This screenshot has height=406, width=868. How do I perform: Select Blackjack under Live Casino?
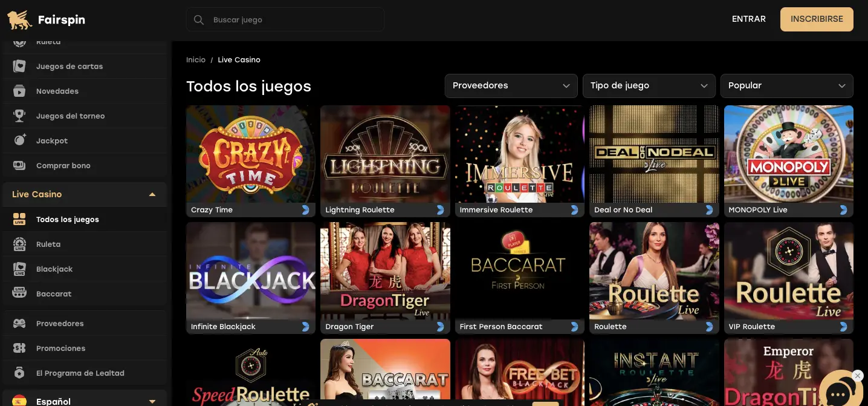[x=85, y=269]
